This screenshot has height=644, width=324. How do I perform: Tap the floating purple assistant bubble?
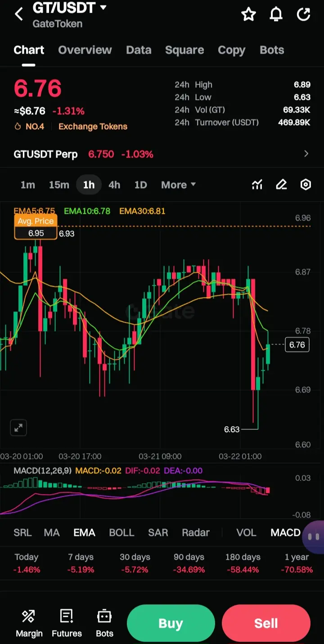click(x=314, y=536)
